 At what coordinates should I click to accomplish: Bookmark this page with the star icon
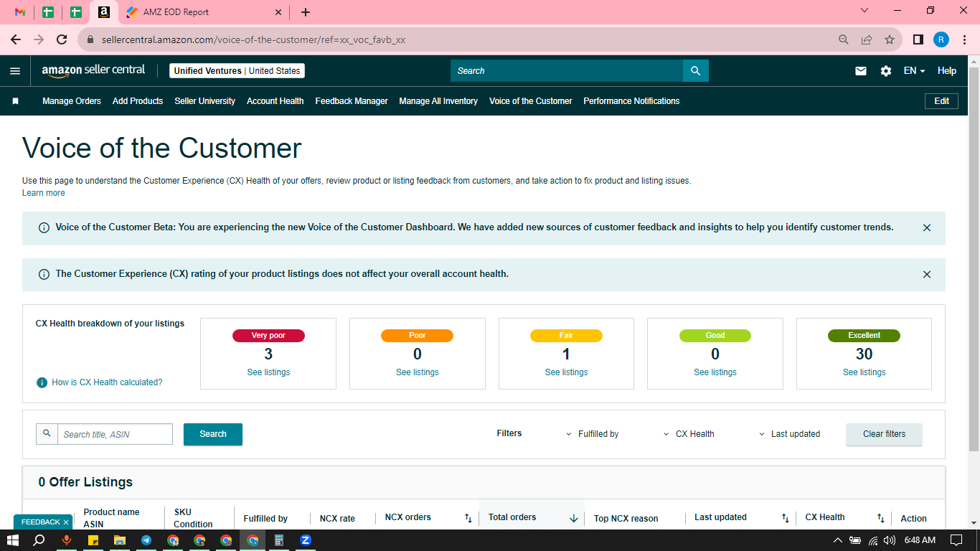coord(890,39)
